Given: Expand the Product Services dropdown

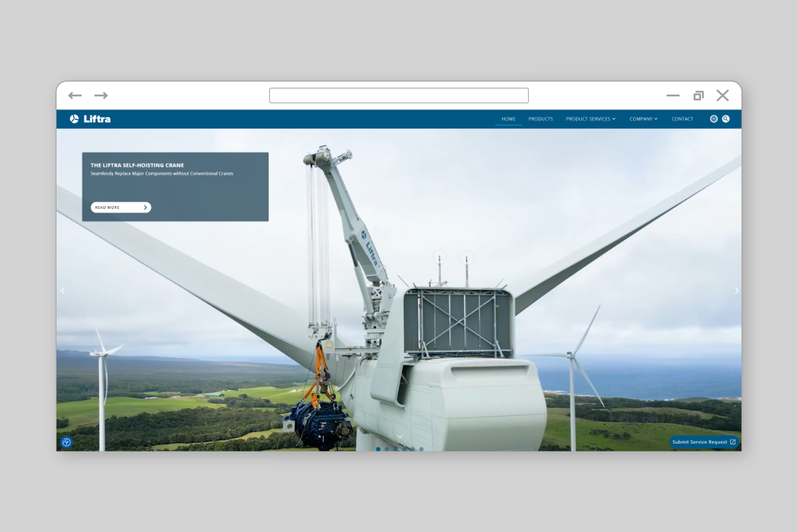Looking at the screenshot, I should click(x=591, y=119).
